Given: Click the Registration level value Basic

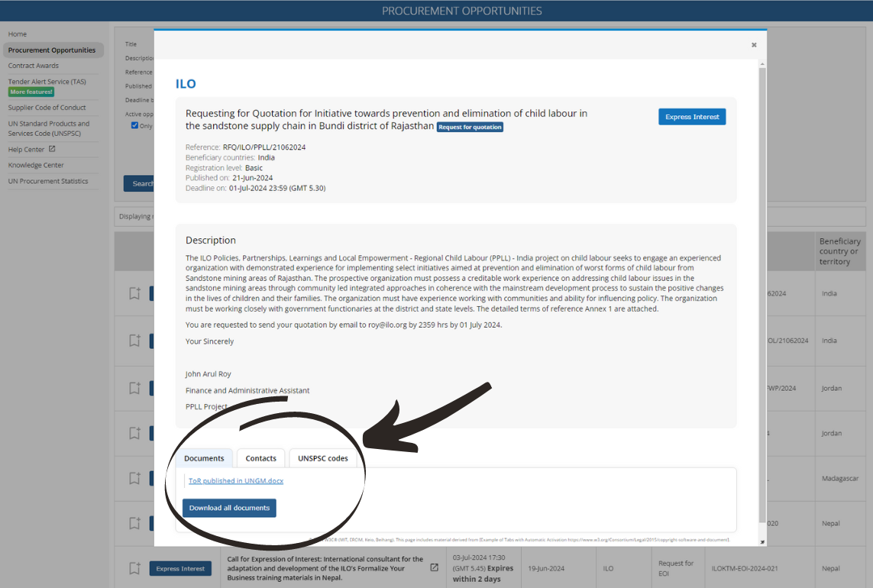Looking at the screenshot, I should click(254, 167).
